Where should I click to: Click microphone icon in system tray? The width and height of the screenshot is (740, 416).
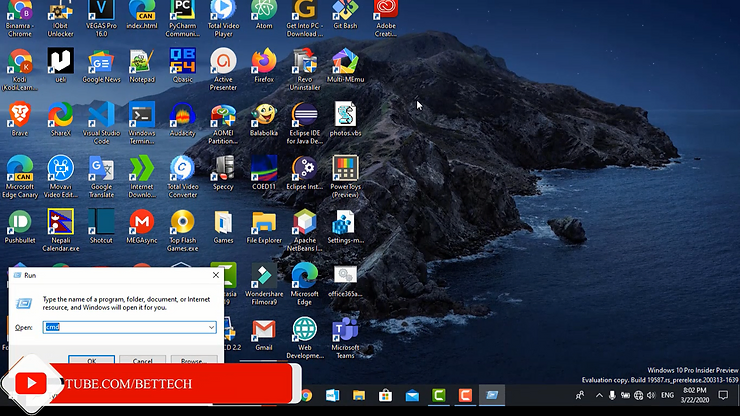pos(612,395)
